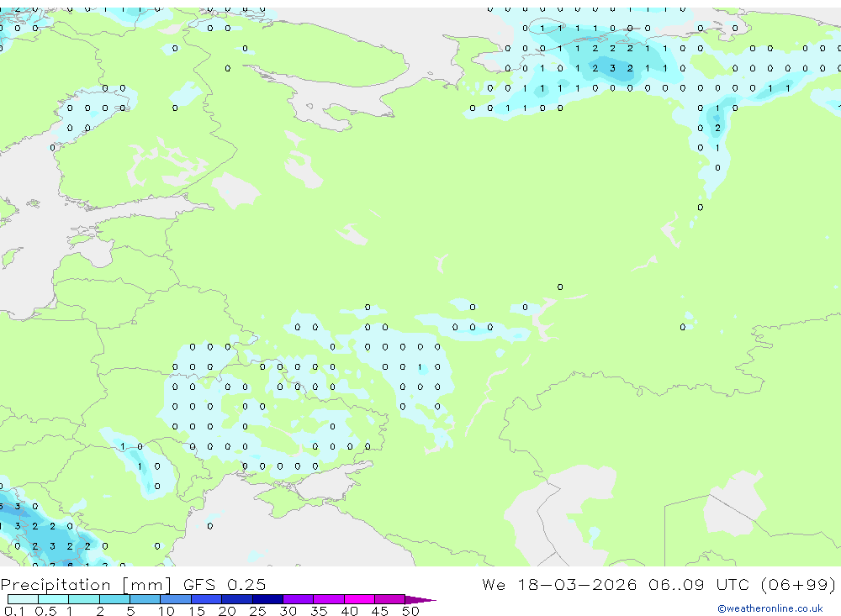This screenshot has width=841, height=616.
Task: Click the '10' legend scale label
Action: 167,611
